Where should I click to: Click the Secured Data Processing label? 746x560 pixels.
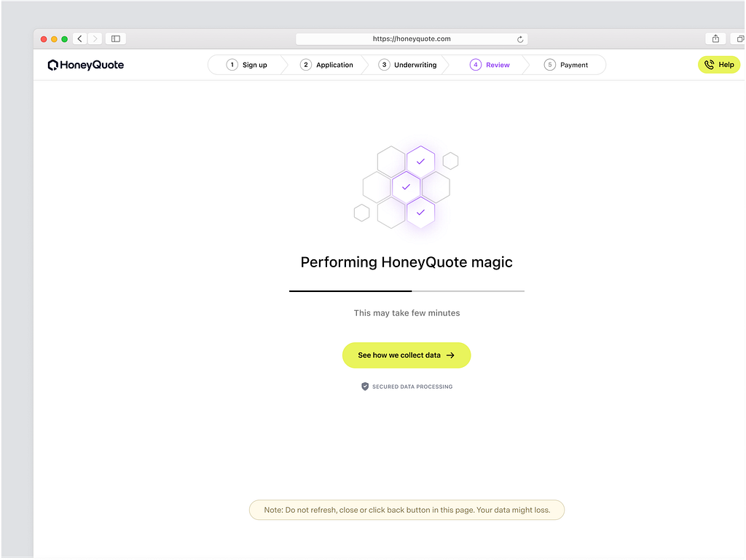(412, 387)
